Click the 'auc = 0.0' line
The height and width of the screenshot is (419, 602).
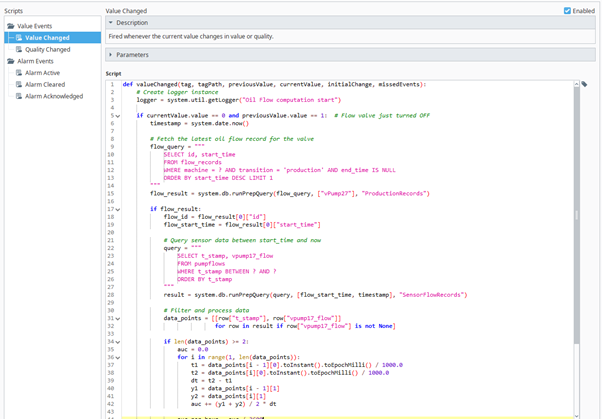click(192, 349)
